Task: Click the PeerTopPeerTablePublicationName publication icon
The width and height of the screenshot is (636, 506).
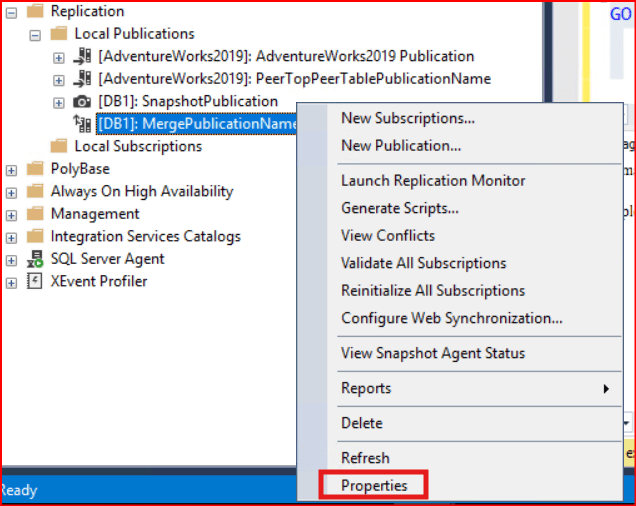Action: (83, 79)
